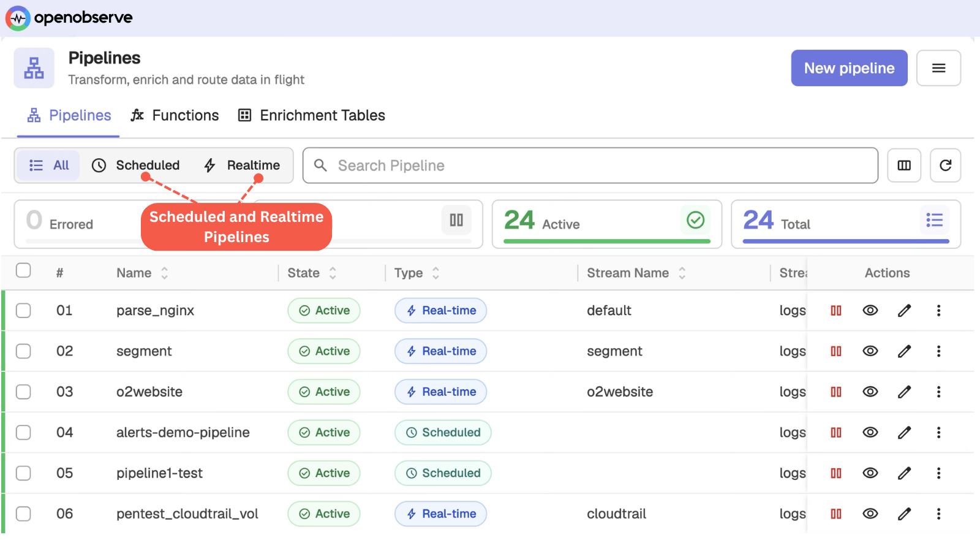
Task: Select the pentest_cloudtrail_vol row checkbox
Action: coord(23,514)
